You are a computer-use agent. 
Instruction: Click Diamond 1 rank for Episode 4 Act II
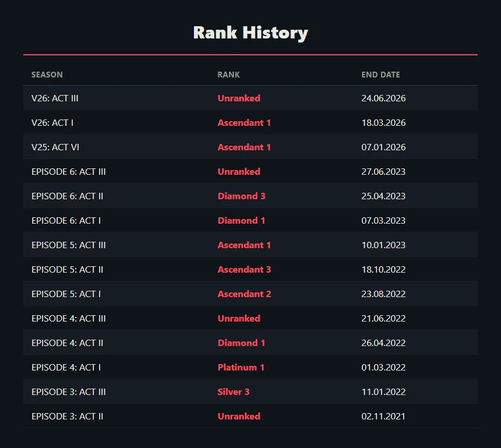coord(242,343)
